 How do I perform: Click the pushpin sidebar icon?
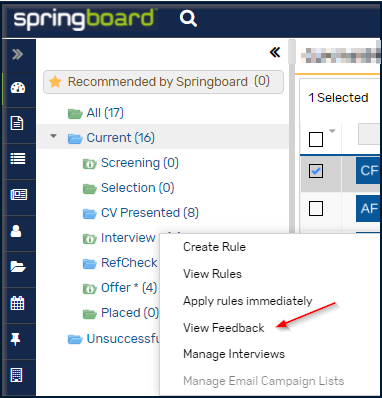point(16,339)
